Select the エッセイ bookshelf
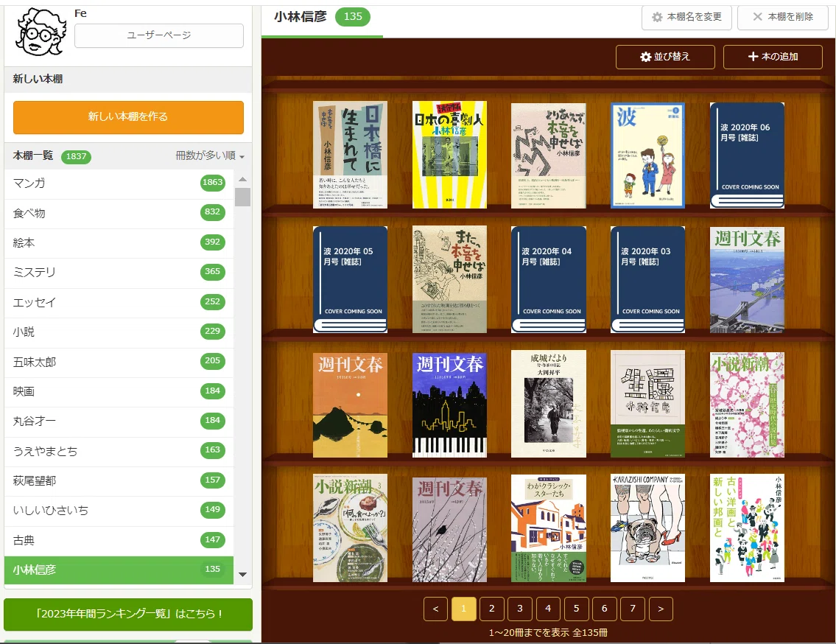Image resolution: width=836 pixels, height=644 pixels. (x=119, y=303)
